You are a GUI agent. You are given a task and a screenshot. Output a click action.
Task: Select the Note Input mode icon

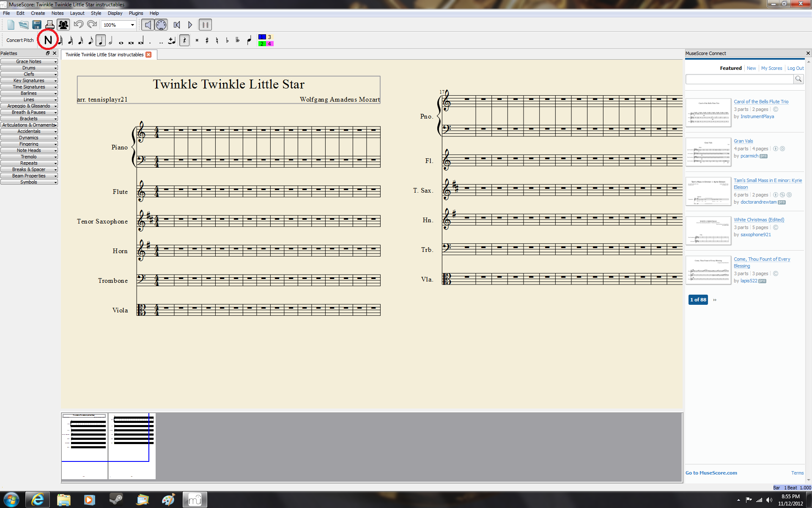[x=47, y=40]
